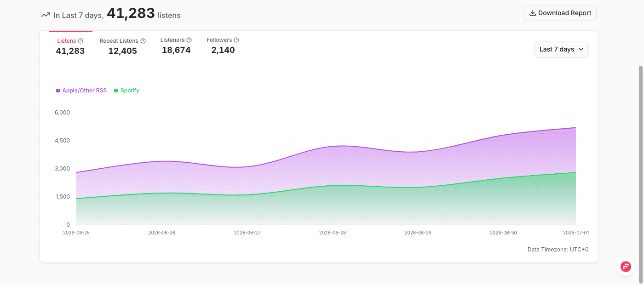Select the Listens metric tab
Screen dimensions: 644x285
pyautogui.click(x=70, y=46)
